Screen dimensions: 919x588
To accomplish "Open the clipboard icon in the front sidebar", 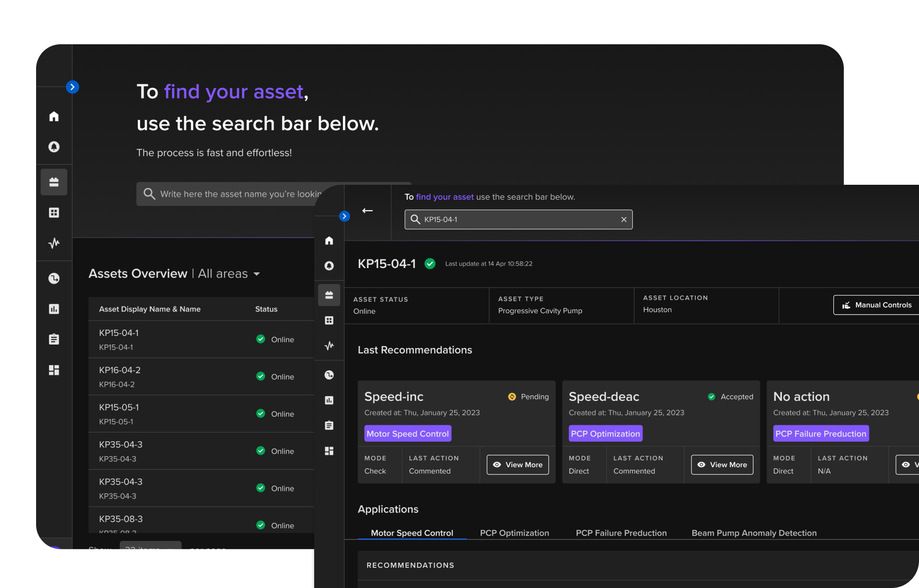I will 329,425.
